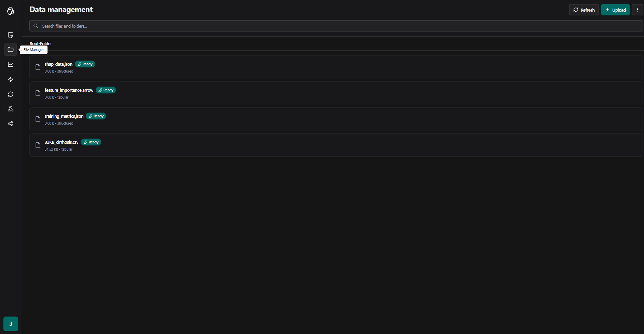Screen dimensions: 644x334
Task: Click the file icon beside shap_data.json
Action: (38, 67)
